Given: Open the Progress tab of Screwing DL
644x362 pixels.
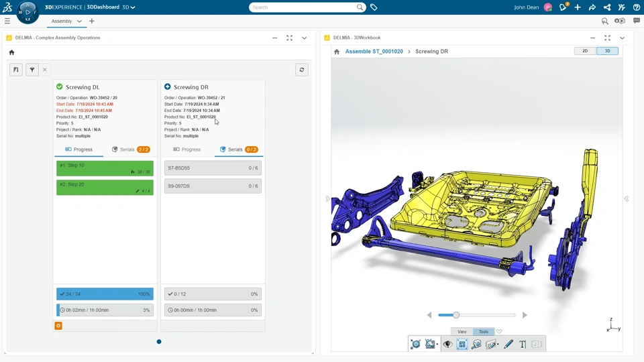Looking at the screenshot, I should pyautogui.click(x=79, y=149).
